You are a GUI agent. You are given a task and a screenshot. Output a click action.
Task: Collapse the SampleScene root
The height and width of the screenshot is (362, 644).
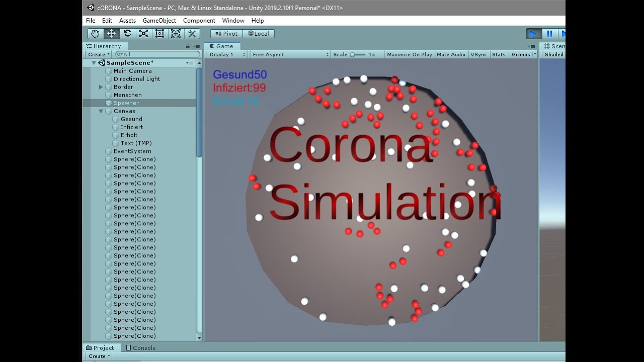click(x=94, y=63)
